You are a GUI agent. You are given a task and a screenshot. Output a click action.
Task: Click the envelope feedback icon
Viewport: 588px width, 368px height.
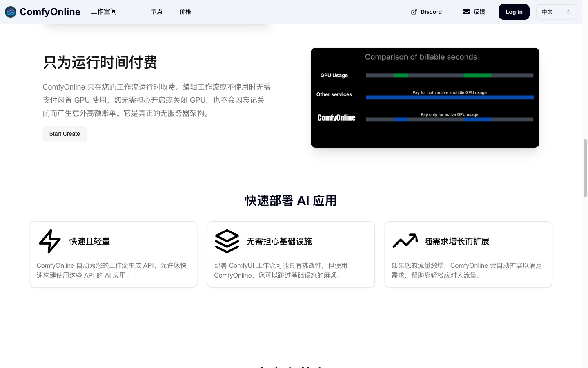click(466, 12)
